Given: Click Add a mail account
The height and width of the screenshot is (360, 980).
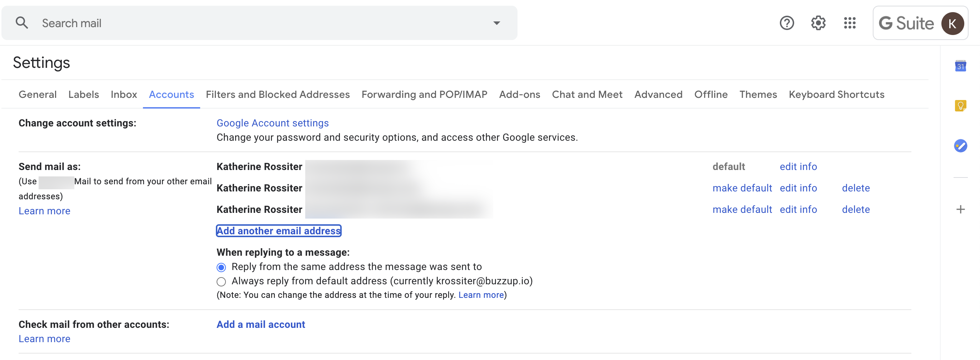Looking at the screenshot, I should [x=261, y=324].
